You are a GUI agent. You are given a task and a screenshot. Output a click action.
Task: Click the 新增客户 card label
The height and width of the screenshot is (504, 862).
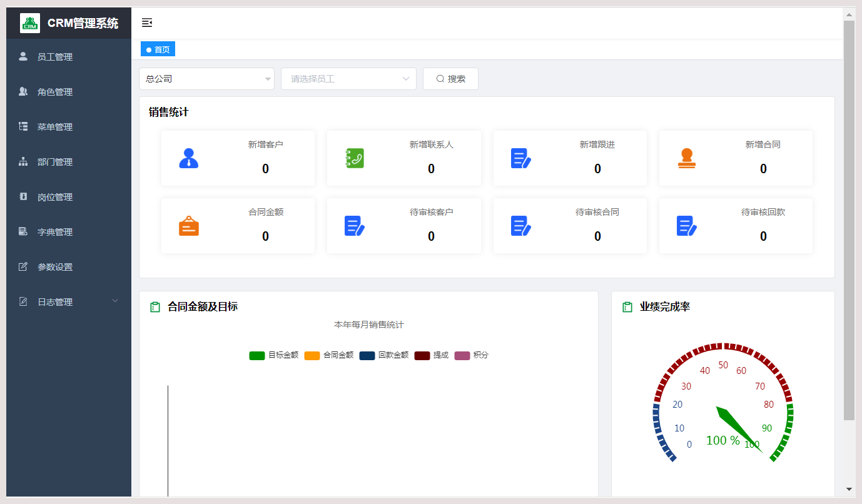[265, 144]
